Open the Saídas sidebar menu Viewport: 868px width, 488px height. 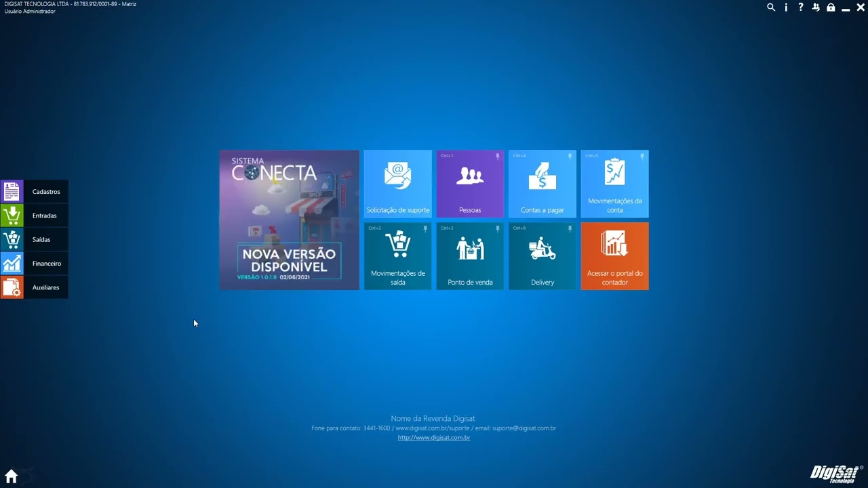34,239
